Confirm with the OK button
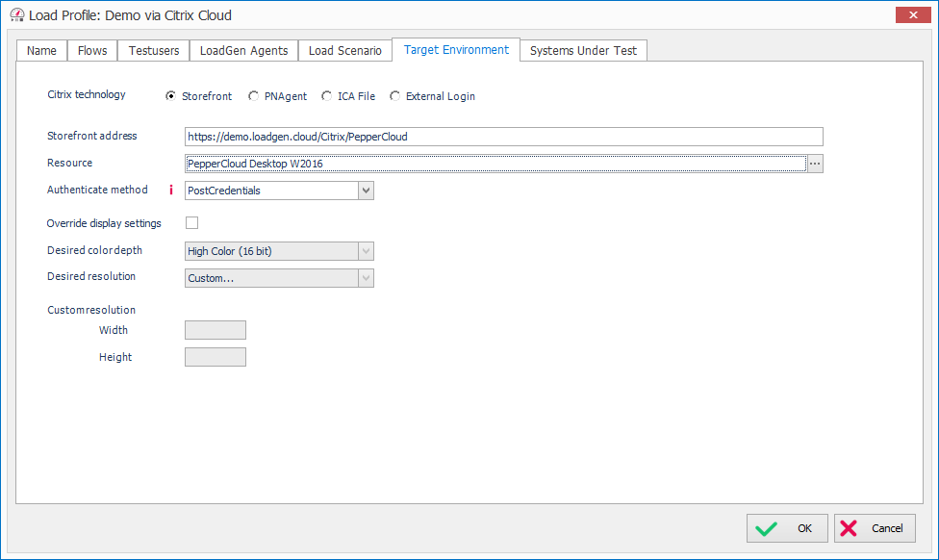The height and width of the screenshot is (560, 939). pos(787,528)
